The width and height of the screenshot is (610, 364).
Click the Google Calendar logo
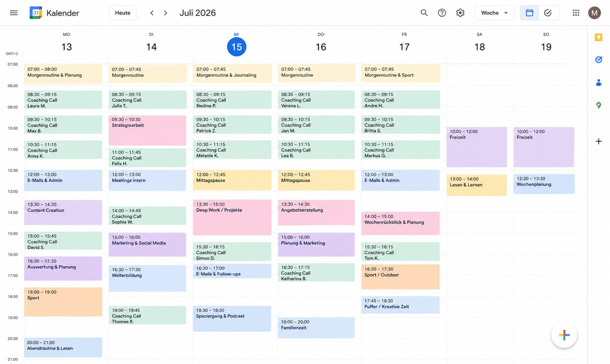[x=36, y=13]
